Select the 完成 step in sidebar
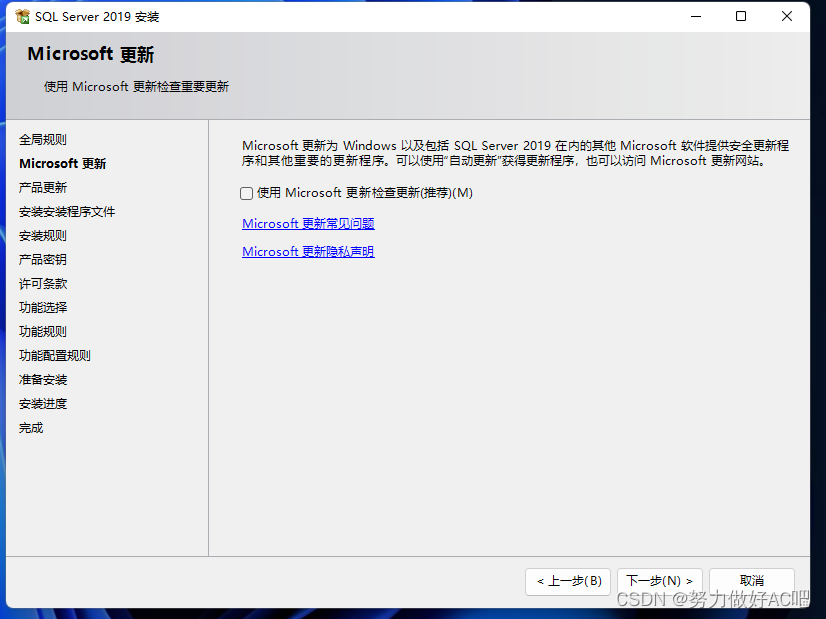The width and height of the screenshot is (826, 619). [x=31, y=428]
